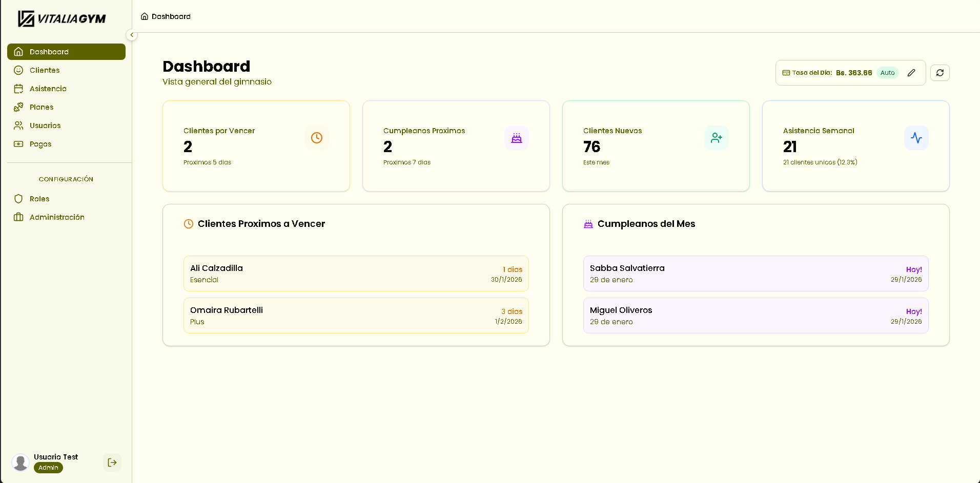The height and width of the screenshot is (483, 980).
Task: Open the Administración settings
Action: pyautogui.click(x=66, y=217)
